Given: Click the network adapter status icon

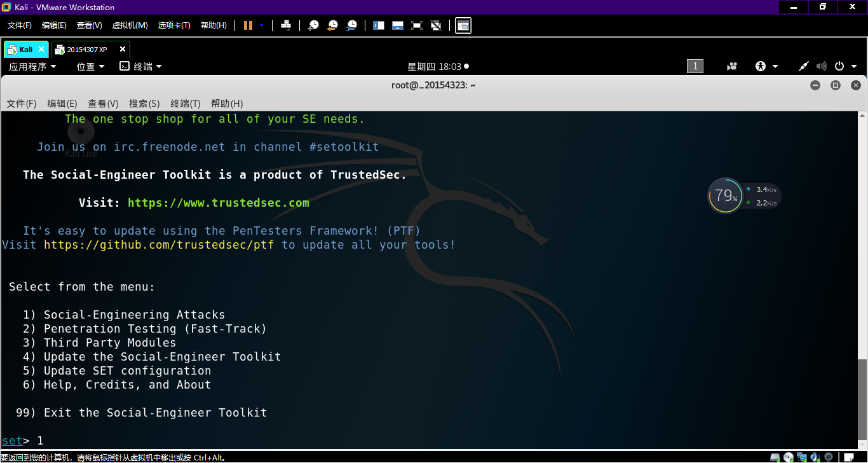Looking at the screenshot, I should point(802,457).
